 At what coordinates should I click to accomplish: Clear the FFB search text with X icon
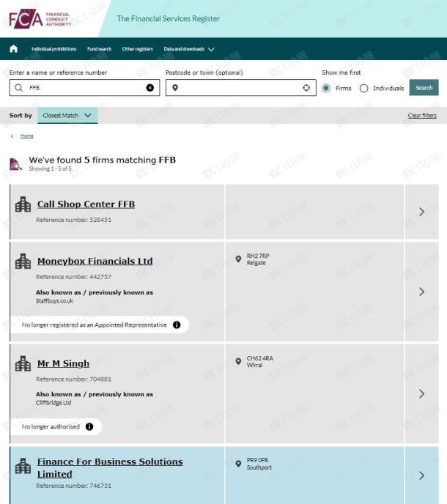150,88
